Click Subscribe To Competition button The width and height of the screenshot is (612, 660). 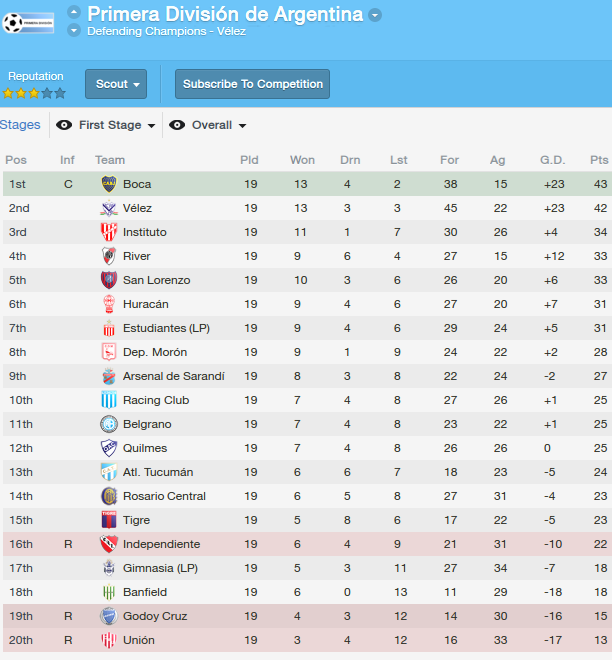coord(253,84)
